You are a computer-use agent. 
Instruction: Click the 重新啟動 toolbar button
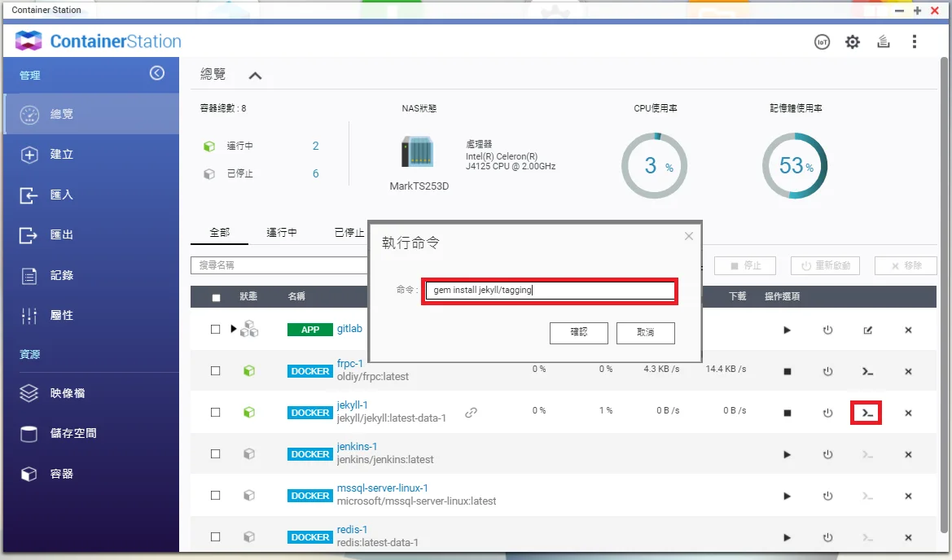(825, 265)
